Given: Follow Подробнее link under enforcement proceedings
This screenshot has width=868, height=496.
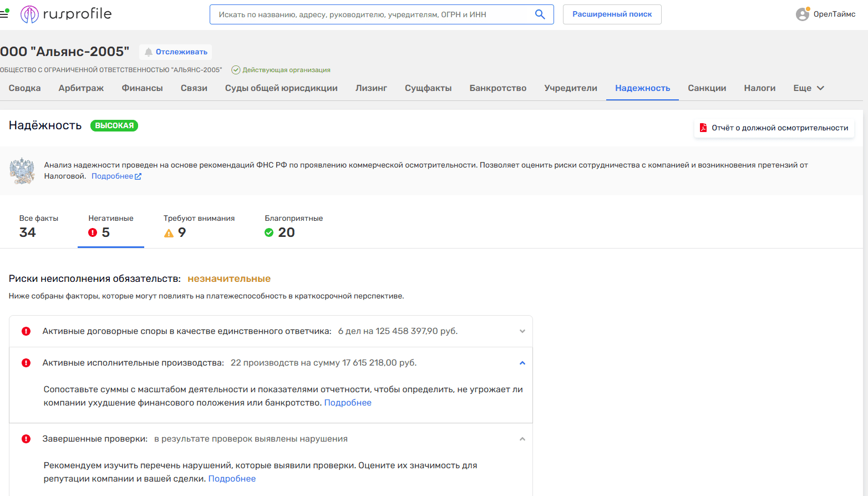Looking at the screenshot, I should pyautogui.click(x=348, y=403).
